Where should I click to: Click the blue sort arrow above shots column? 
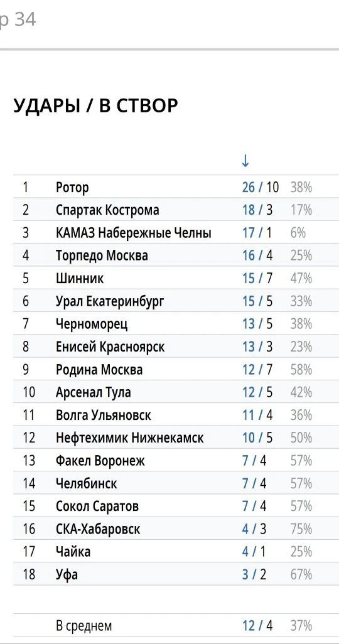[x=245, y=161]
